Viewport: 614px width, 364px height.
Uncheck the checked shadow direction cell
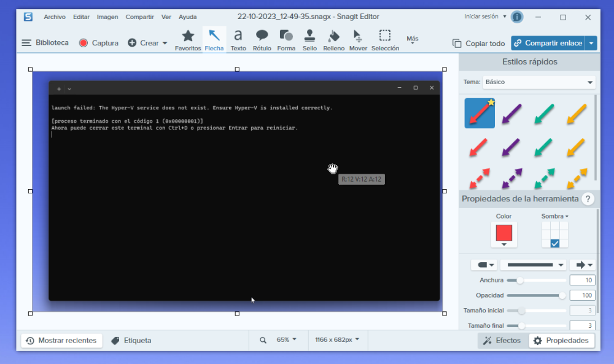pos(555,244)
